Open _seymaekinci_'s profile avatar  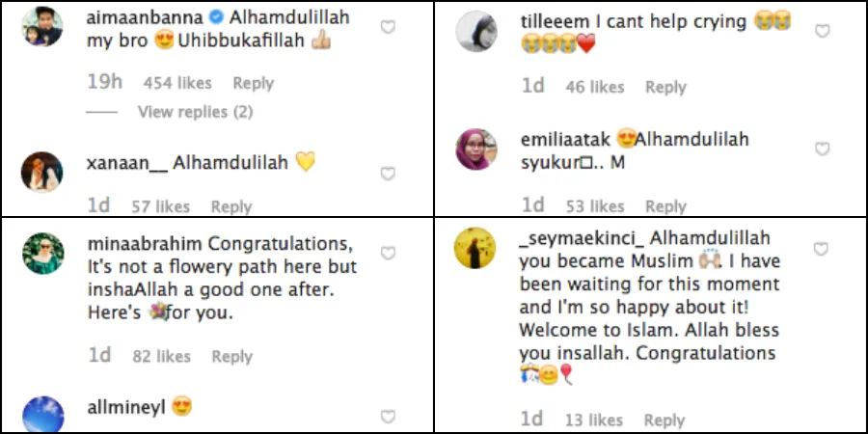pyautogui.click(x=475, y=249)
